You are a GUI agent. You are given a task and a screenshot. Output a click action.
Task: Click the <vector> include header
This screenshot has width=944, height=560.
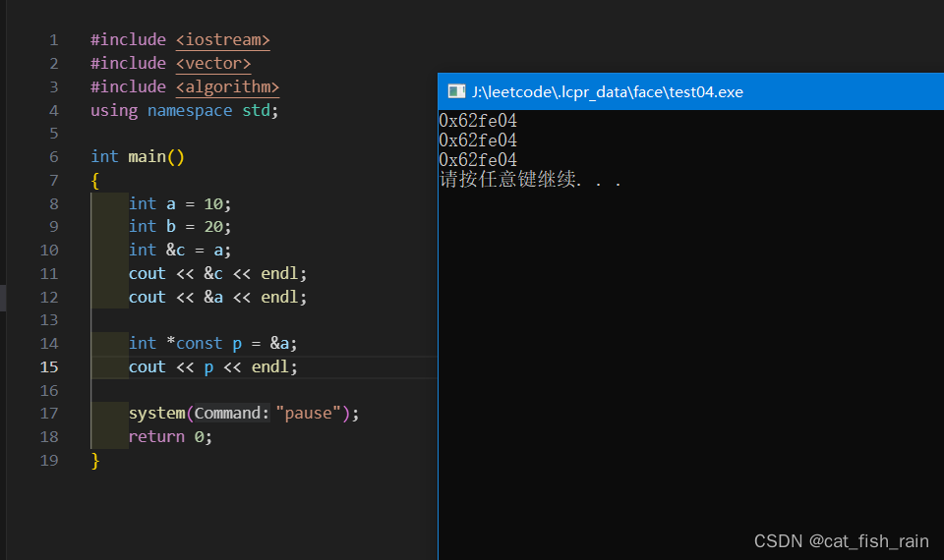tap(213, 63)
